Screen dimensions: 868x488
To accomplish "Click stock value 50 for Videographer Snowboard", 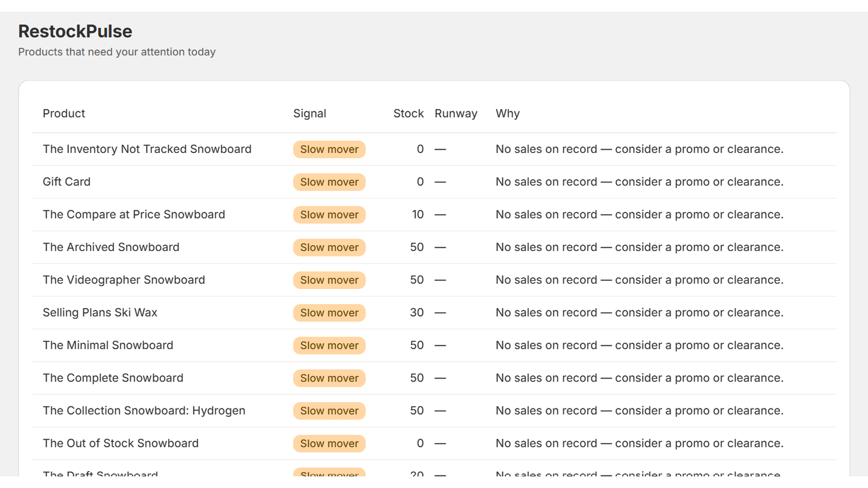I will (x=417, y=280).
